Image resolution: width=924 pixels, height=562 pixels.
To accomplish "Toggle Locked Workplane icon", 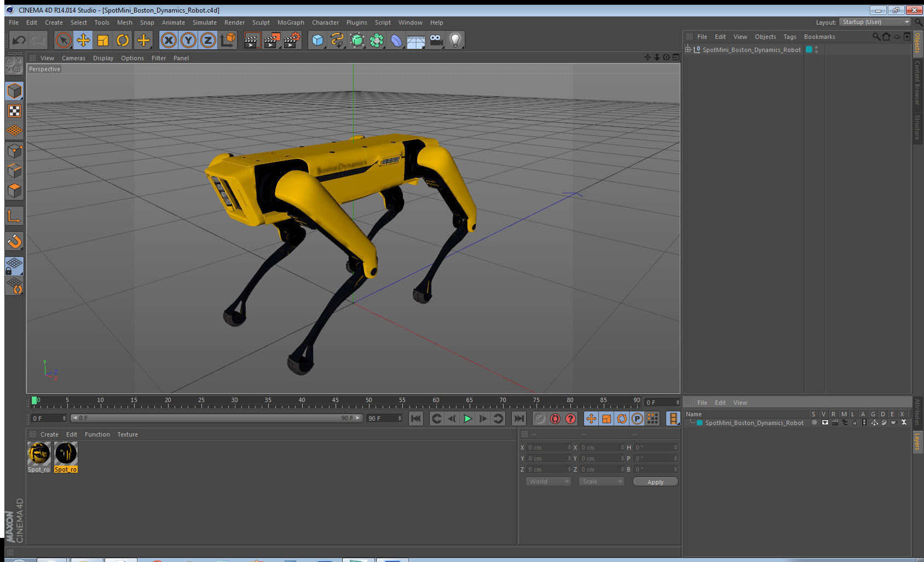I will click(x=14, y=266).
